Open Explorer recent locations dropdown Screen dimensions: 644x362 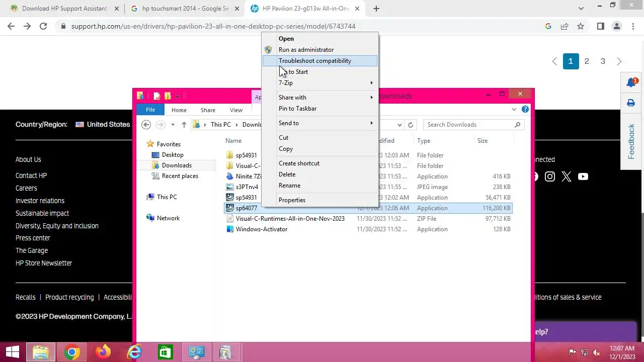[x=173, y=125]
